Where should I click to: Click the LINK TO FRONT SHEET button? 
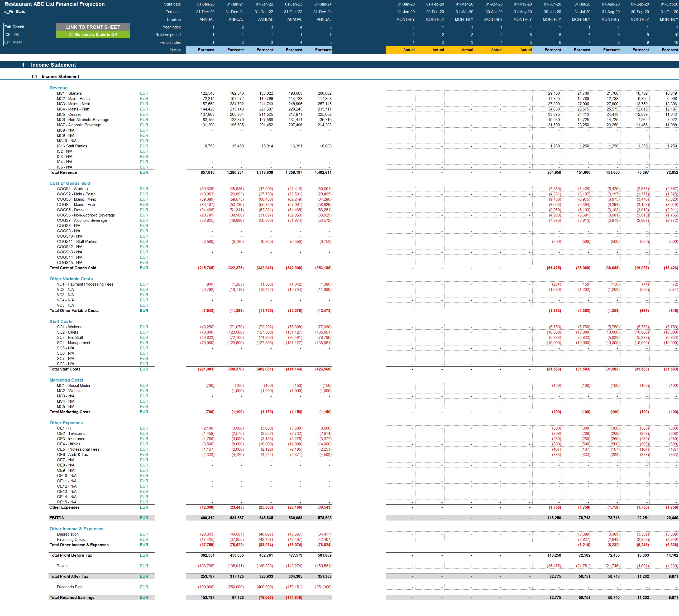(93, 27)
